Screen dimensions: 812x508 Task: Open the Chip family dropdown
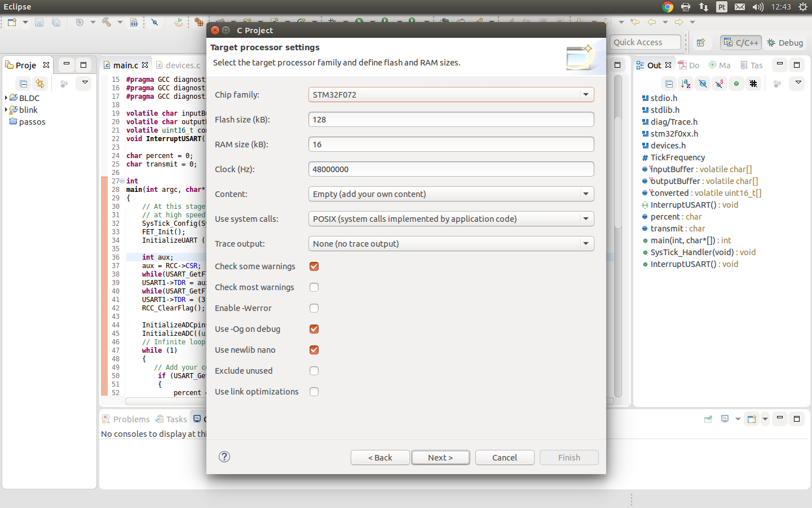point(451,95)
